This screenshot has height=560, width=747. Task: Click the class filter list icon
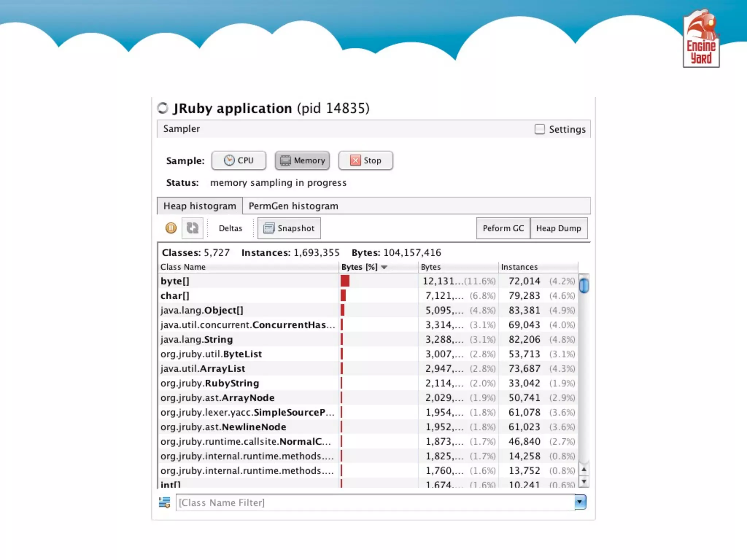coord(165,502)
